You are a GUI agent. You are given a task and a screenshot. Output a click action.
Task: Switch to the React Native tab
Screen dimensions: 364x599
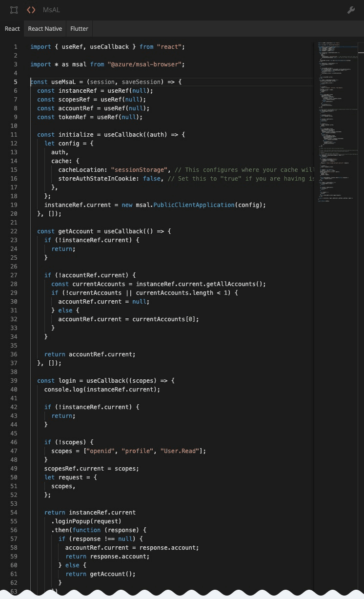tap(45, 29)
